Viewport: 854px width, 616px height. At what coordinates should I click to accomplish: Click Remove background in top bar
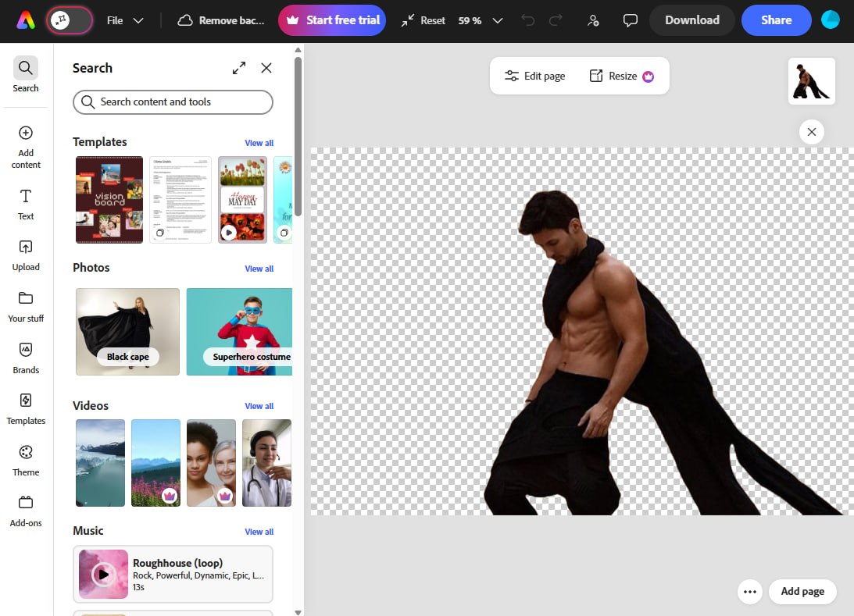pyautogui.click(x=220, y=20)
